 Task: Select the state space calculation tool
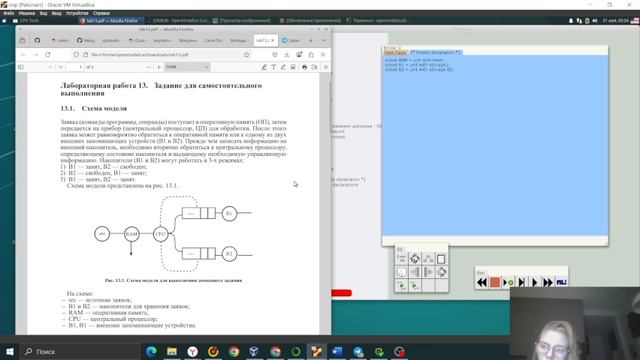pyautogui.click(x=415, y=259)
